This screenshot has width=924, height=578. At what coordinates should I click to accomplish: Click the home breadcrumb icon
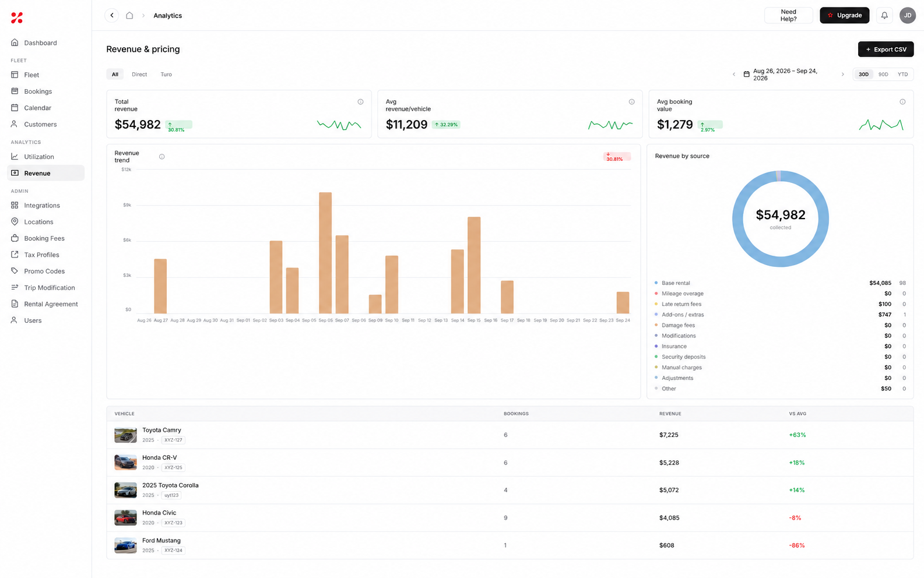129,16
